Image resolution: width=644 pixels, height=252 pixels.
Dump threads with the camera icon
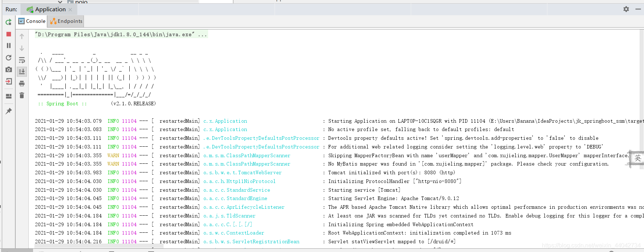click(9, 69)
